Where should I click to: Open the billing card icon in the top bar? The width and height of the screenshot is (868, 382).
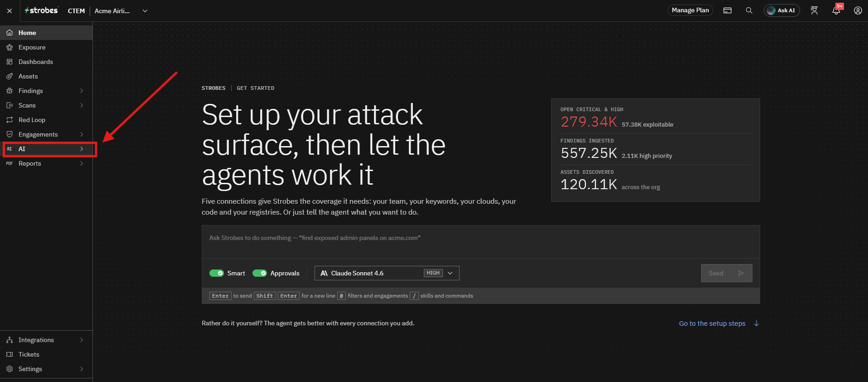pyautogui.click(x=727, y=10)
